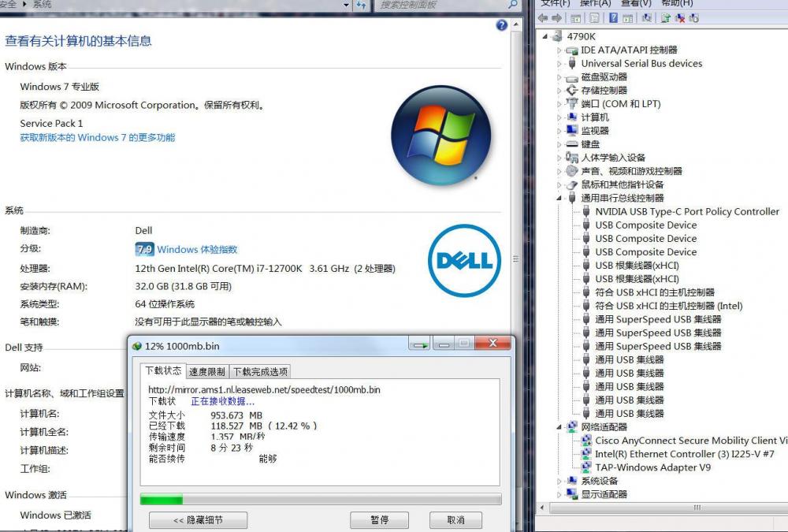The width and height of the screenshot is (788, 532).
Task: Expand the 显示适配器 node arrow
Action: coord(559,494)
